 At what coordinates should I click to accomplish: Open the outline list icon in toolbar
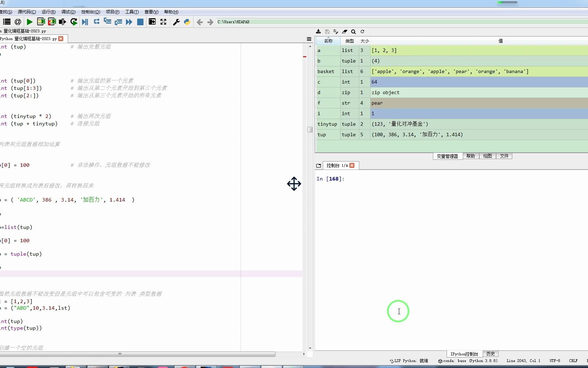[7, 22]
